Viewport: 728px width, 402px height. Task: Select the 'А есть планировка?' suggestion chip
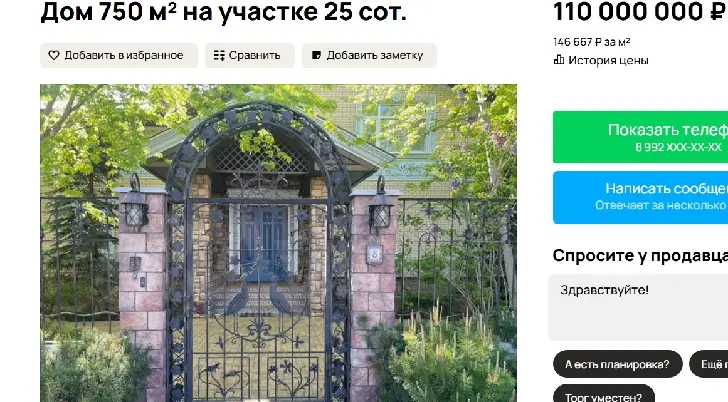tap(618, 364)
